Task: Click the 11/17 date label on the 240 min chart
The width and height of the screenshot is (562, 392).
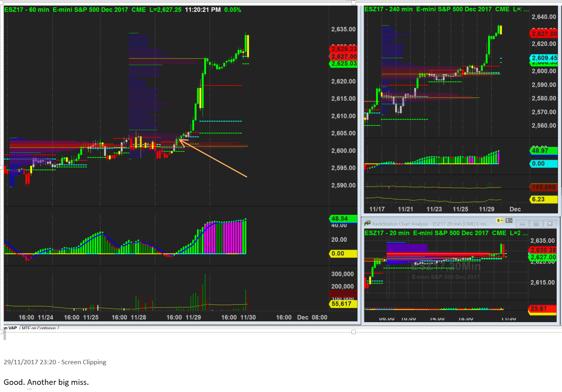Action: (377, 209)
